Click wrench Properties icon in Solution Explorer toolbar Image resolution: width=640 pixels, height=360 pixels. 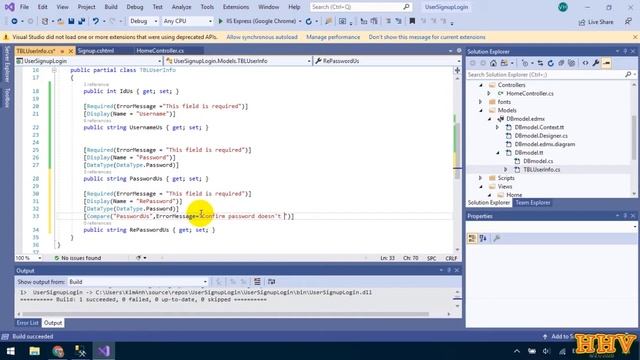[596, 63]
